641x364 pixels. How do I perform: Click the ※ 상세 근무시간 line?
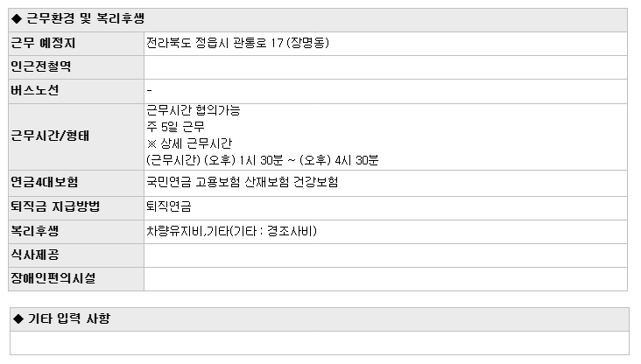point(189,143)
